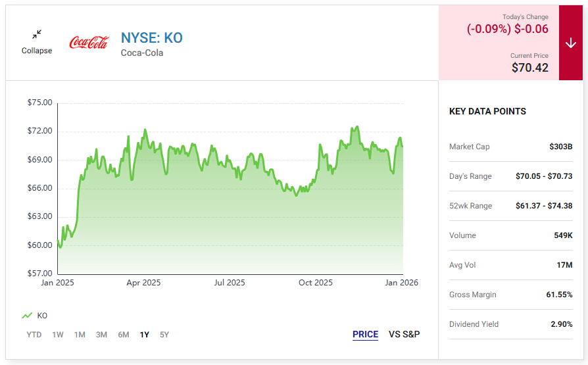Click the Volume label
Screen dimensions: 588x365
463,235
